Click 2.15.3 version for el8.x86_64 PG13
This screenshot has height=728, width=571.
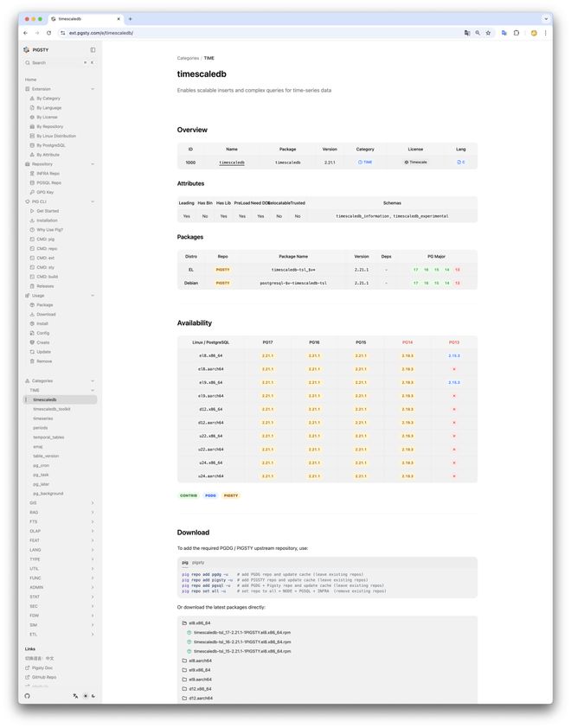(454, 355)
